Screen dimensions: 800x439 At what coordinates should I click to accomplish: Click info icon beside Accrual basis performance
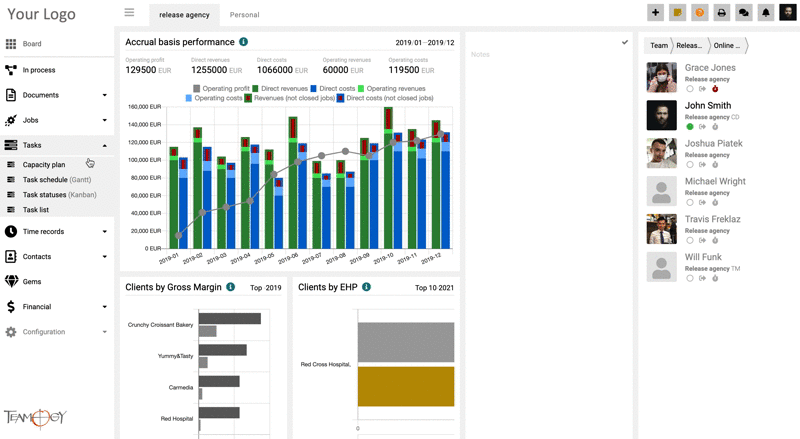click(244, 42)
